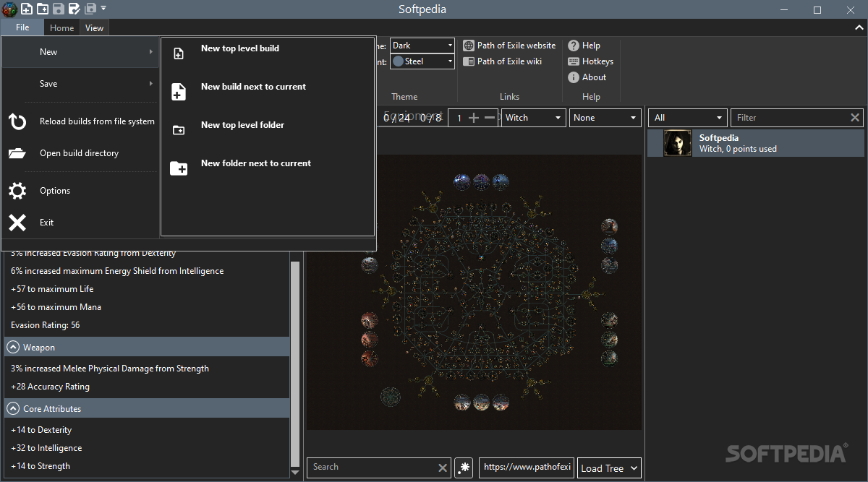
Task: Open the All builds filter dropdown
Action: coord(687,118)
